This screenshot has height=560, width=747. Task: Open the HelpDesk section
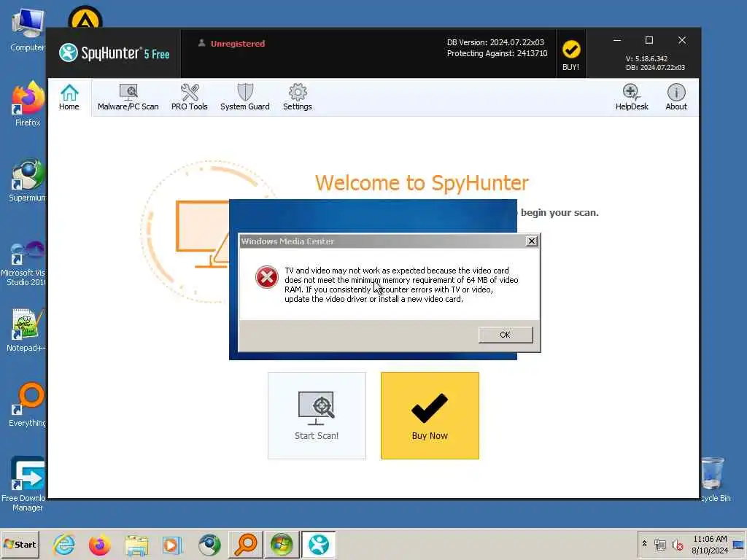(x=632, y=97)
